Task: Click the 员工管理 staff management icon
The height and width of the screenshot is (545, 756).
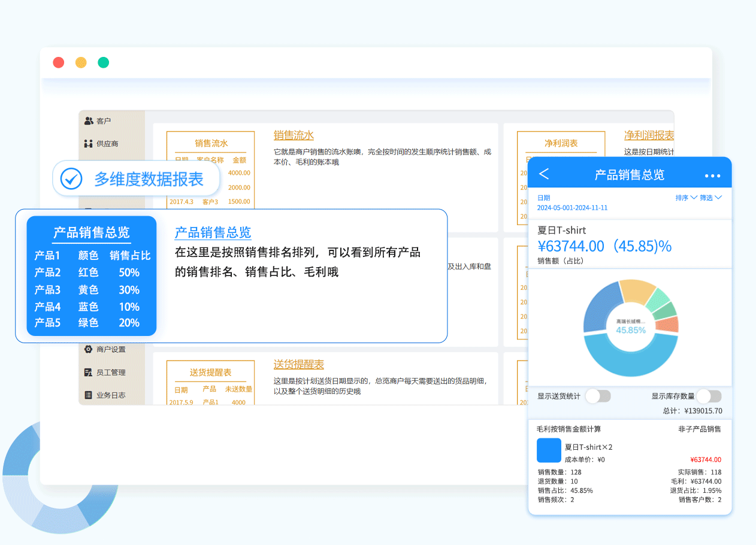Action: tap(89, 373)
